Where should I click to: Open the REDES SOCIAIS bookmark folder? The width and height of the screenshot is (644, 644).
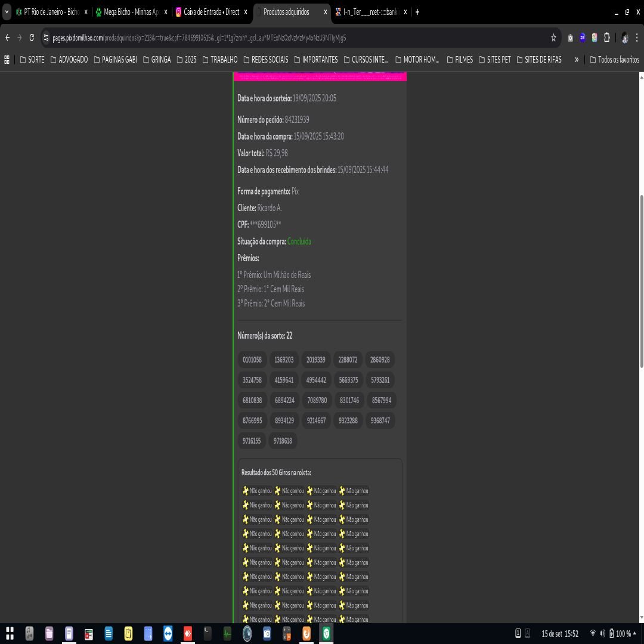click(x=265, y=60)
